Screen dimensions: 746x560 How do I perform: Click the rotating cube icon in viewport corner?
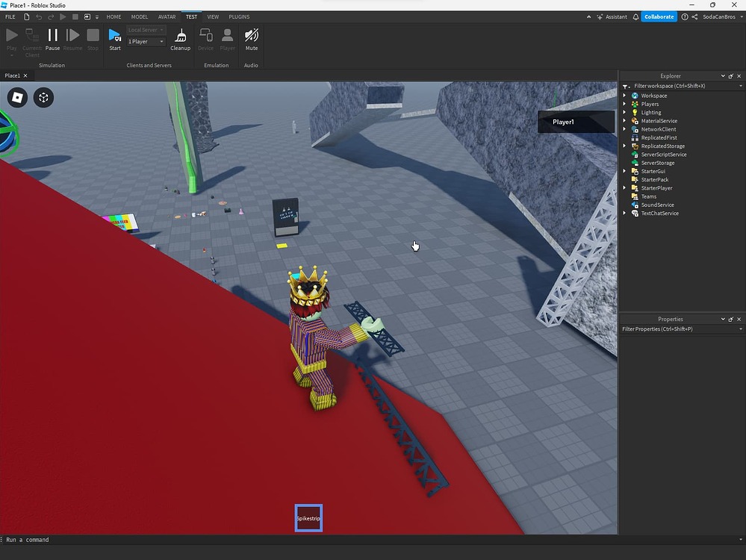coord(43,97)
